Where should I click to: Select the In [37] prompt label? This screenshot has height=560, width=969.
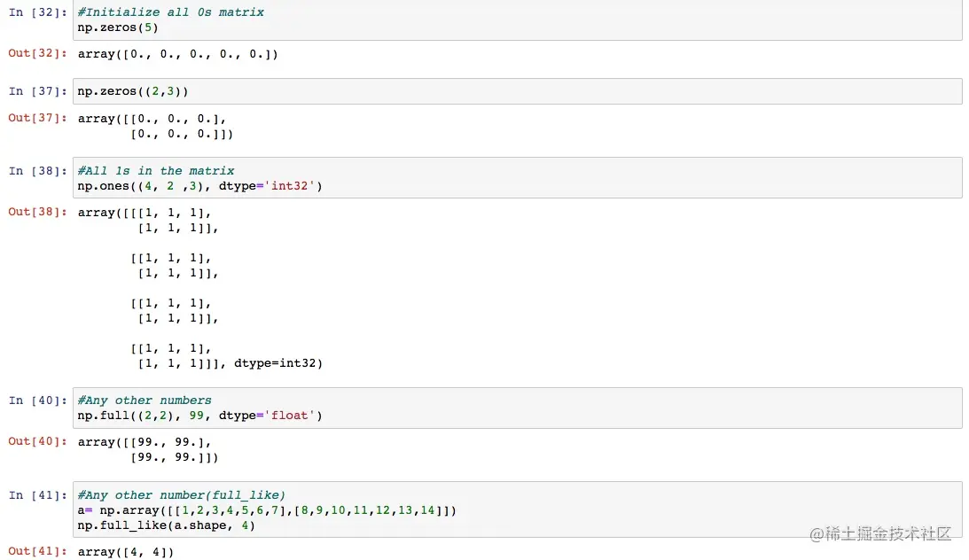[x=37, y=91]
